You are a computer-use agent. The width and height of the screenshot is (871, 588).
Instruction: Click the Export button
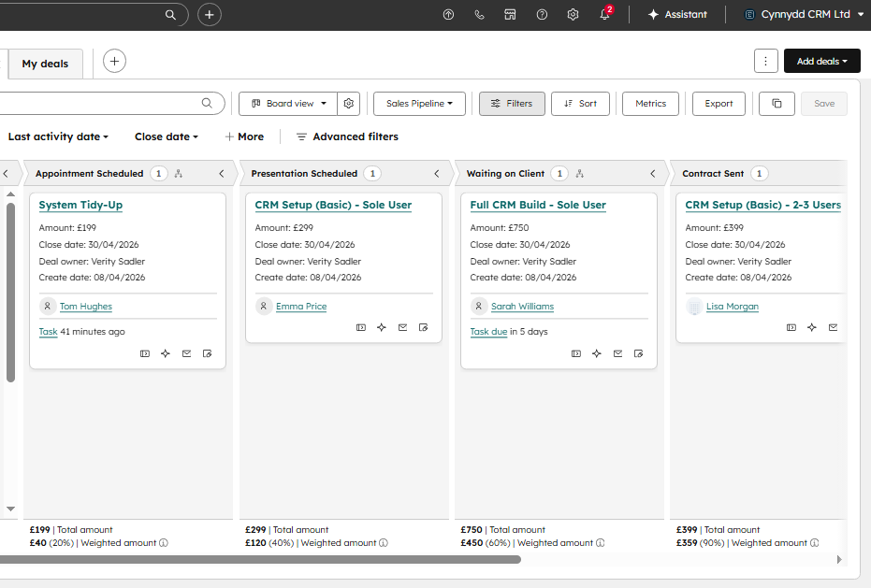[x=719, y=103]
